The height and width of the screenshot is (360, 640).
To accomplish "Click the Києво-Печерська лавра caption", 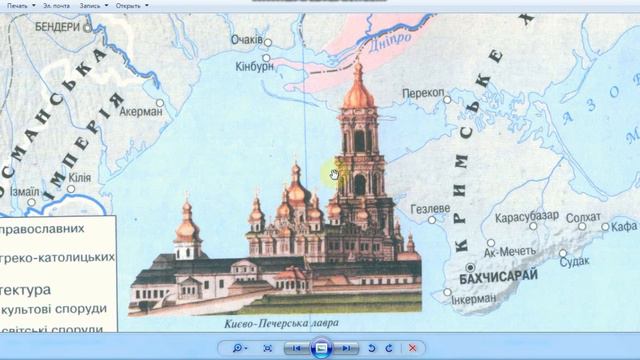I will 281,323.
